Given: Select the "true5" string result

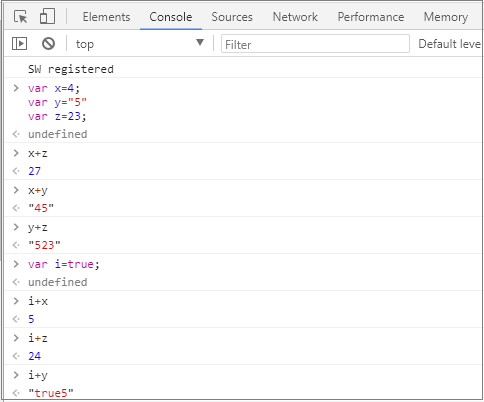Looking at the screenshot, I should (x=51, y=393).
